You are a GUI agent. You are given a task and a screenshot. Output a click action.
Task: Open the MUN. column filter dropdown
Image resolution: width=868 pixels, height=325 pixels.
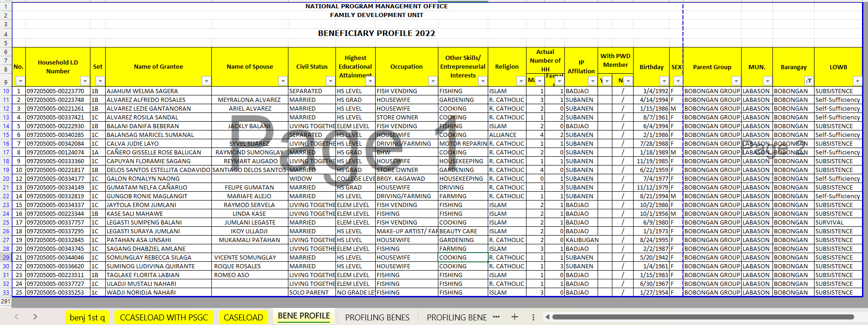(x=767, y=81)
